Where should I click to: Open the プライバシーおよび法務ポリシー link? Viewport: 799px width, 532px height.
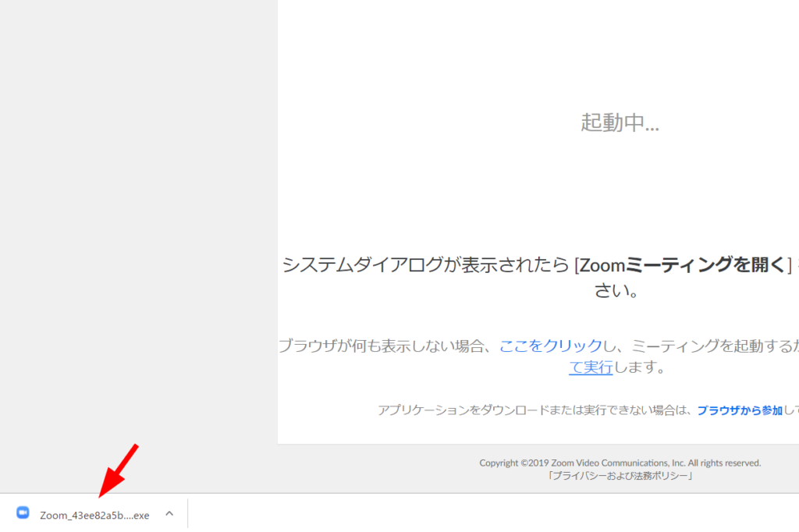click(620, 476)
